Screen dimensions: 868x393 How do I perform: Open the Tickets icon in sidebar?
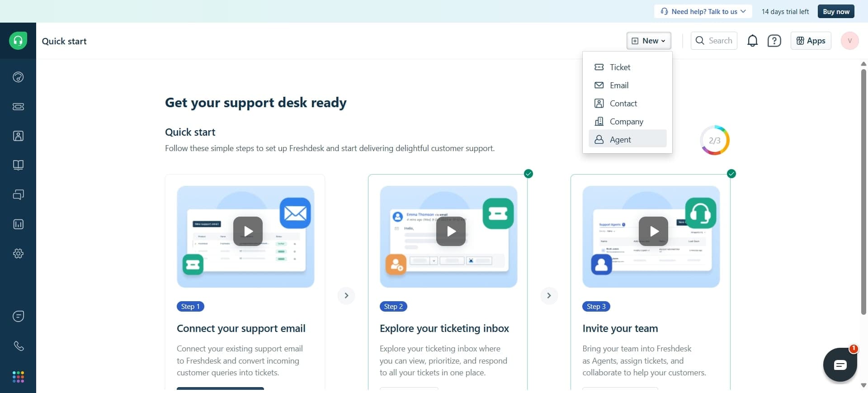pos(18,107)
